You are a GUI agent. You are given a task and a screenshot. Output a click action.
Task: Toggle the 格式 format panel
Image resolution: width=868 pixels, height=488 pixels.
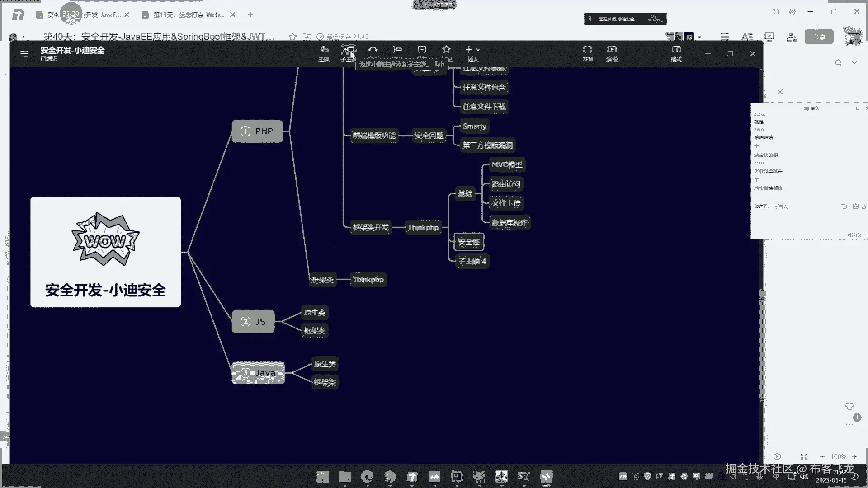[x=676, y=50]
